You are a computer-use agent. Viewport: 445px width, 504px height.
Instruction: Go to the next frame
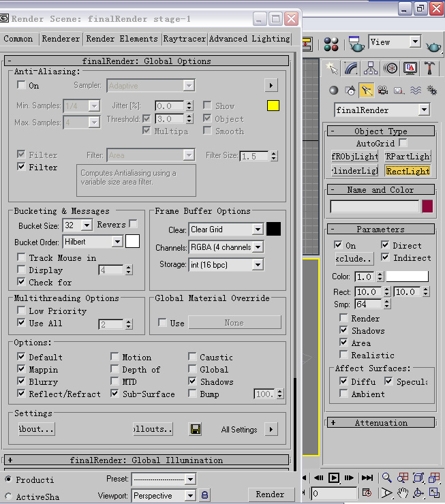pyautogui.click(x=349, y=477)
